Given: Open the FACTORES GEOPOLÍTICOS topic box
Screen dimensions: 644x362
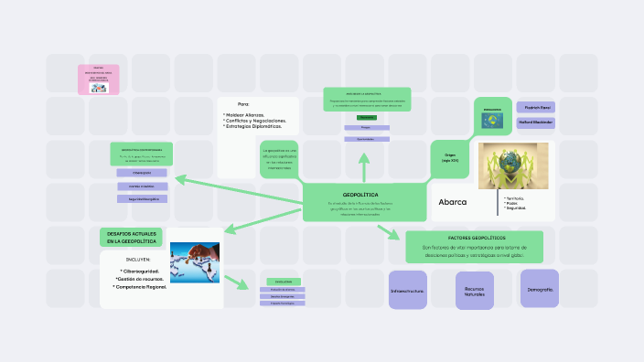Looking at the screenshot, I should tap(475, 247).
